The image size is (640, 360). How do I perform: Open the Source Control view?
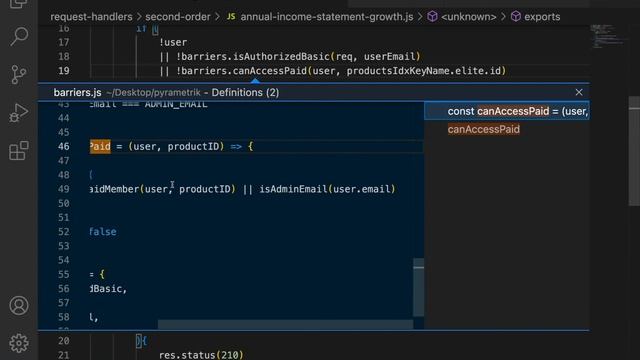[x=19, y=75]
